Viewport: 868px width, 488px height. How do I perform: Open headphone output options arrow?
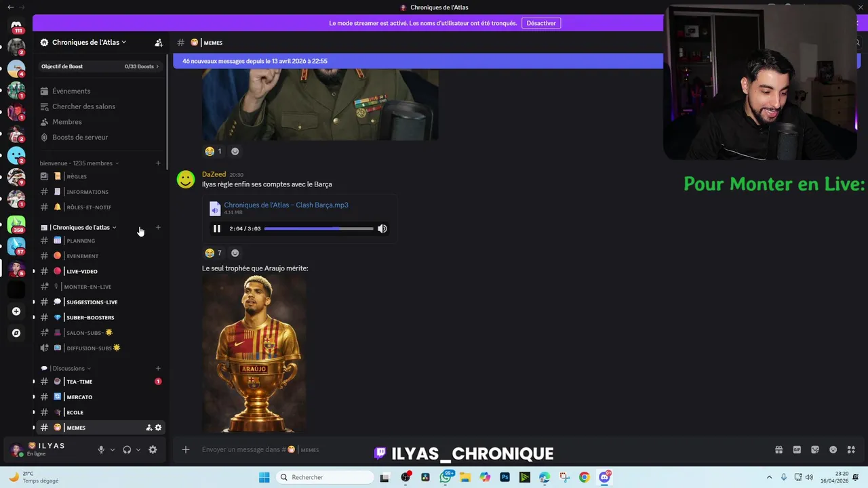pyautogui.click(x=138, y=449)
